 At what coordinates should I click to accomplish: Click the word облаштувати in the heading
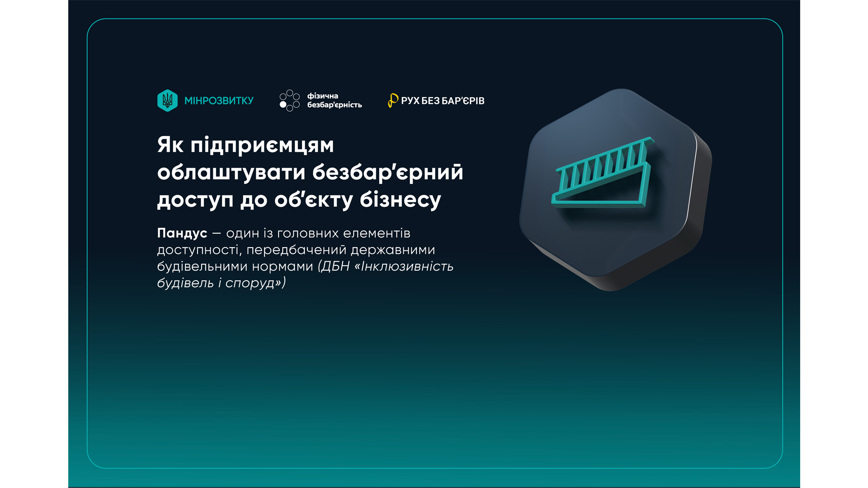[231, 172]
